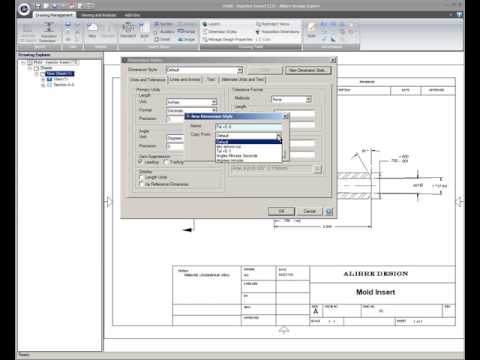
Task: Open the Units and Tolerance dialog tab
Action: (147, 80)
